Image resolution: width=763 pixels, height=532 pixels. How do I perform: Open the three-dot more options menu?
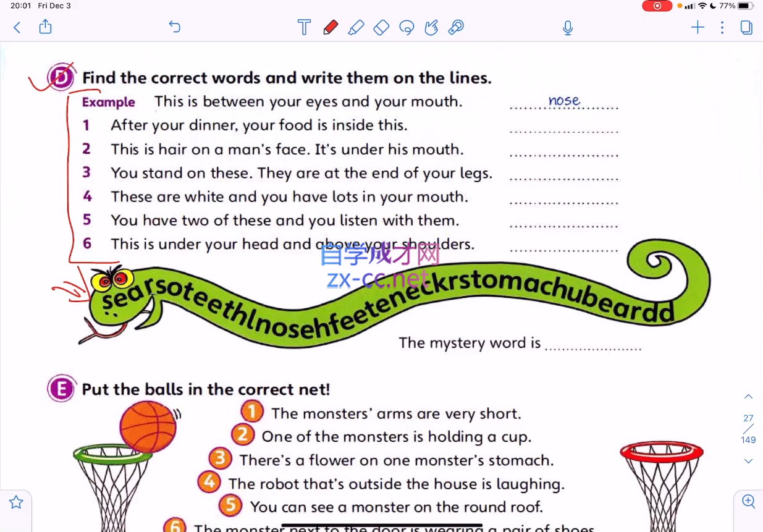722,27
